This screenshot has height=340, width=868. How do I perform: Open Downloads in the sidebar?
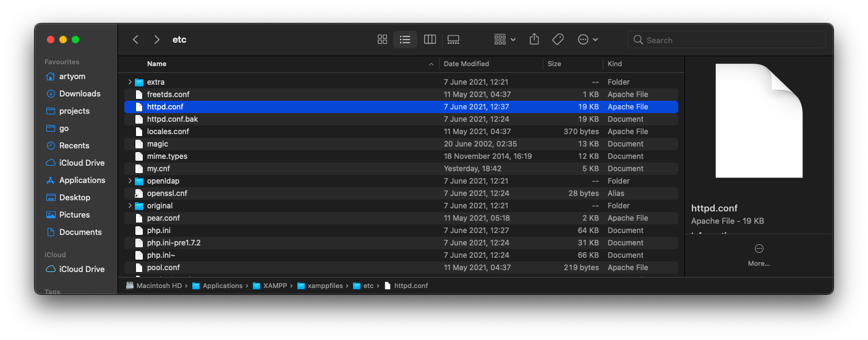click(x=79, y=94)
